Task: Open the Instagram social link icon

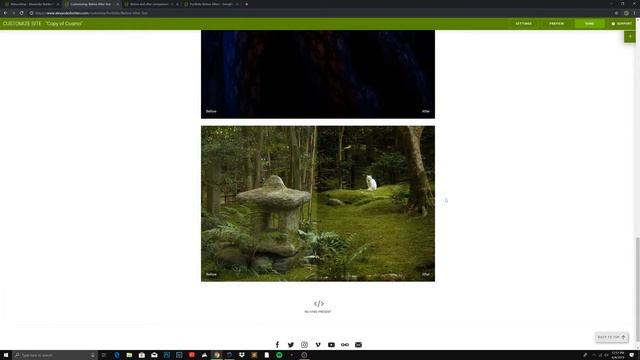Action: 304,345
